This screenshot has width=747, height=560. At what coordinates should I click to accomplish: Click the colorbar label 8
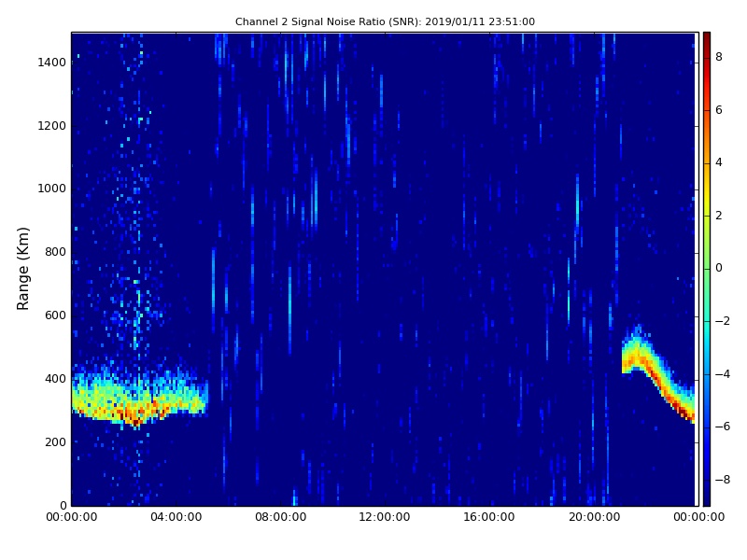click(x=719, y=57)
